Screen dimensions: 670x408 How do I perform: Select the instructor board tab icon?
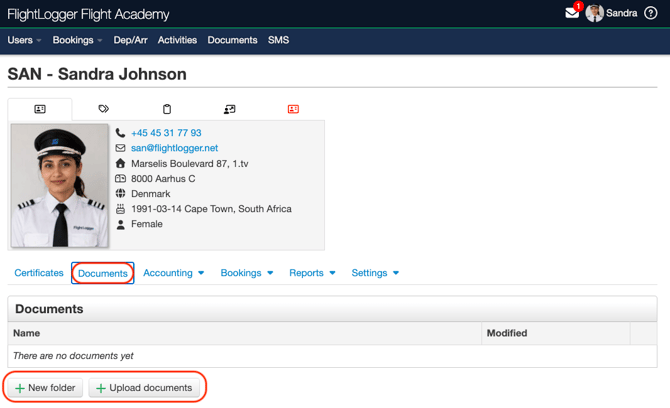229,109
